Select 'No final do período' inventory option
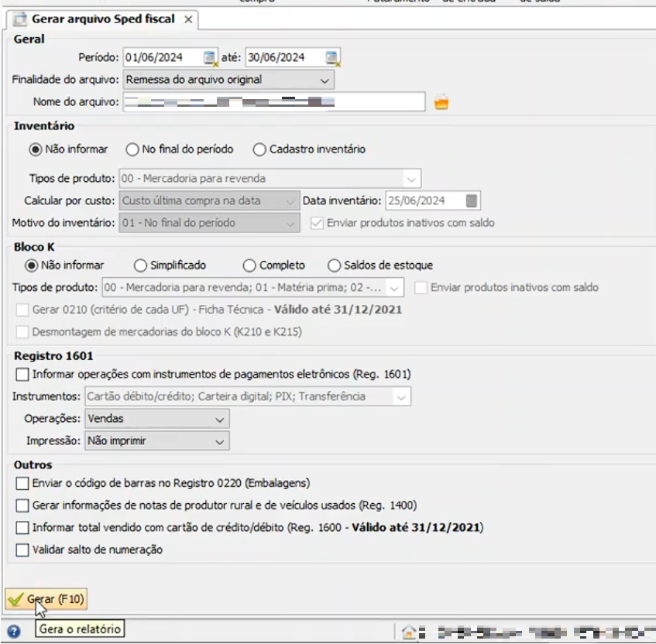 coord(132,149)
